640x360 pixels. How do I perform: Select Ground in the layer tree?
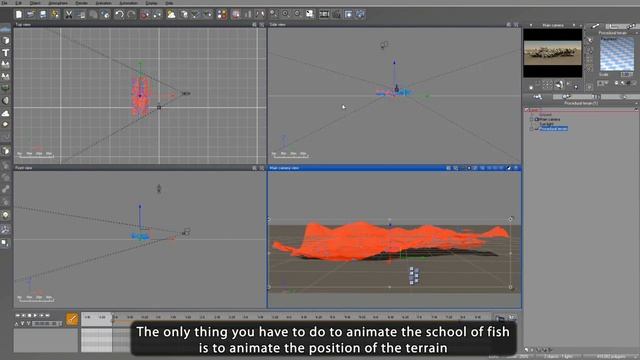[545, 115]
